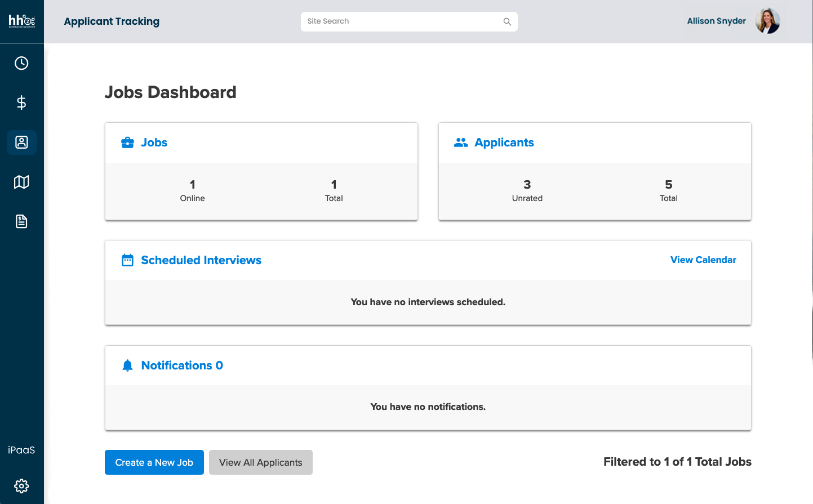Create a New Job
Viewport: 813px width, 504px height.
click(154, 462)
